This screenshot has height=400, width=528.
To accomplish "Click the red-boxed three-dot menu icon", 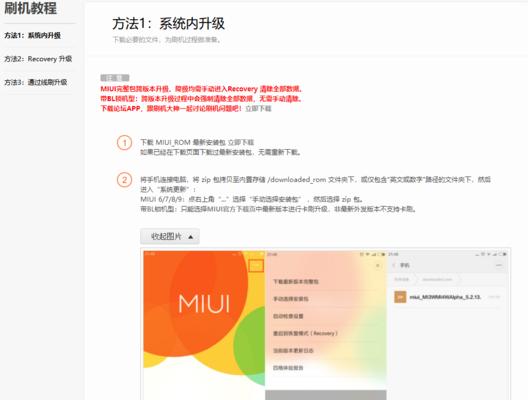I will 256,265.
